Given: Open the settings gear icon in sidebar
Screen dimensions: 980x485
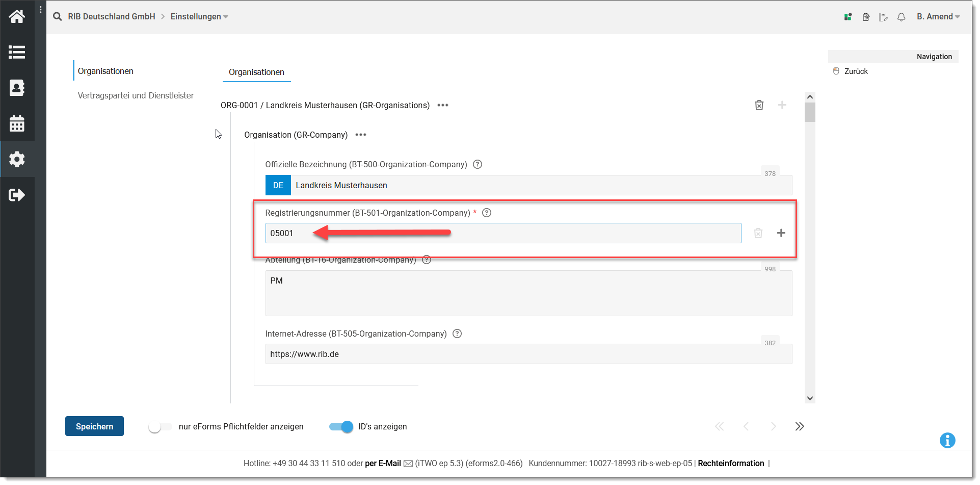Looking at the screenshot, I should [17, 159].
